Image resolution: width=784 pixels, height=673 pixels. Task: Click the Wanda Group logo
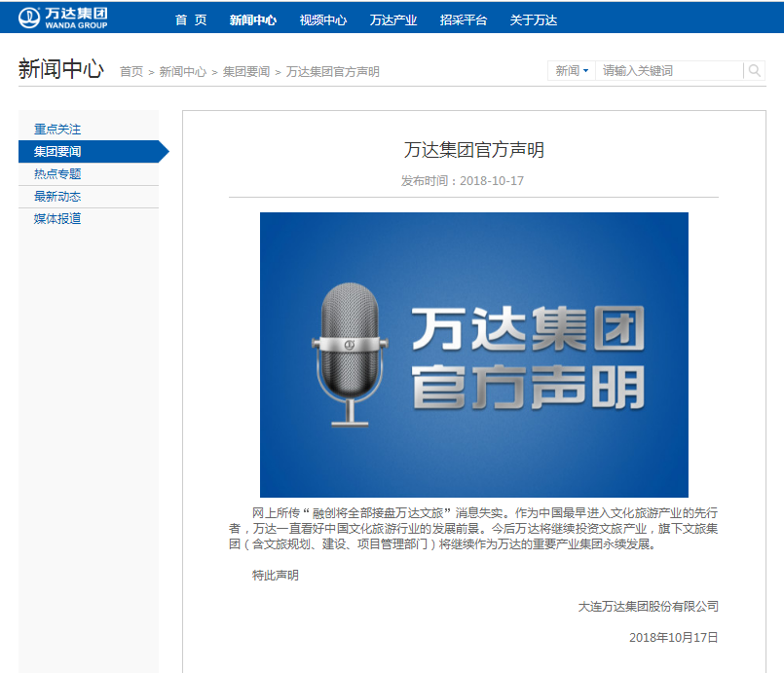point(62,18)
